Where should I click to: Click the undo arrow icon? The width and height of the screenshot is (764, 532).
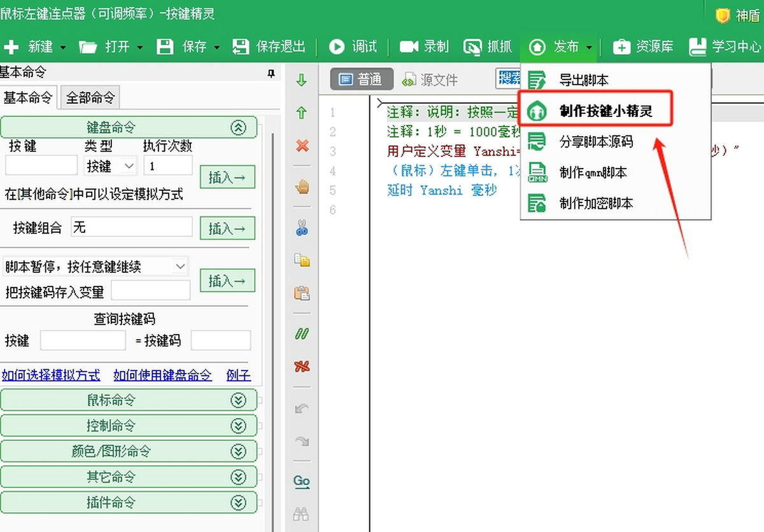click(302, 408)
